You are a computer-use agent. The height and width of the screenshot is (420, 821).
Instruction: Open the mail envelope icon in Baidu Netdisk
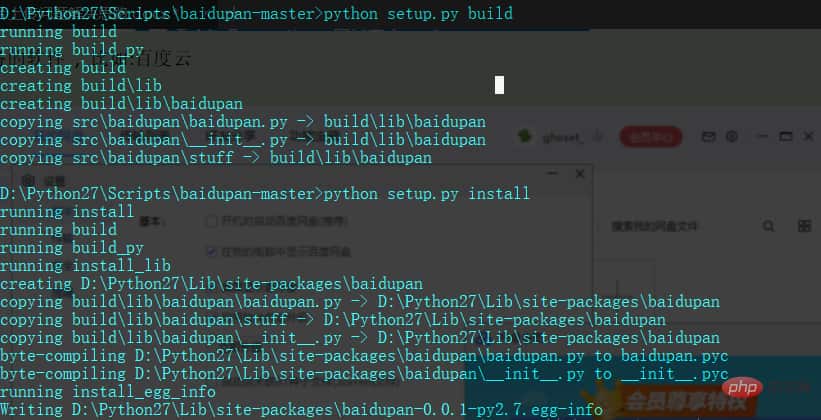[708, 137]
